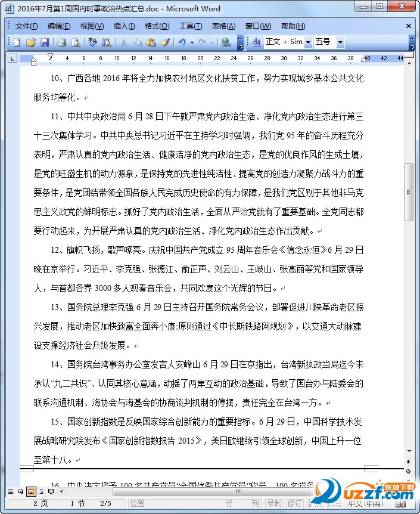Click the 2 页 page indicator
Viewport: 420px width, 514px height.
(41, 503)
